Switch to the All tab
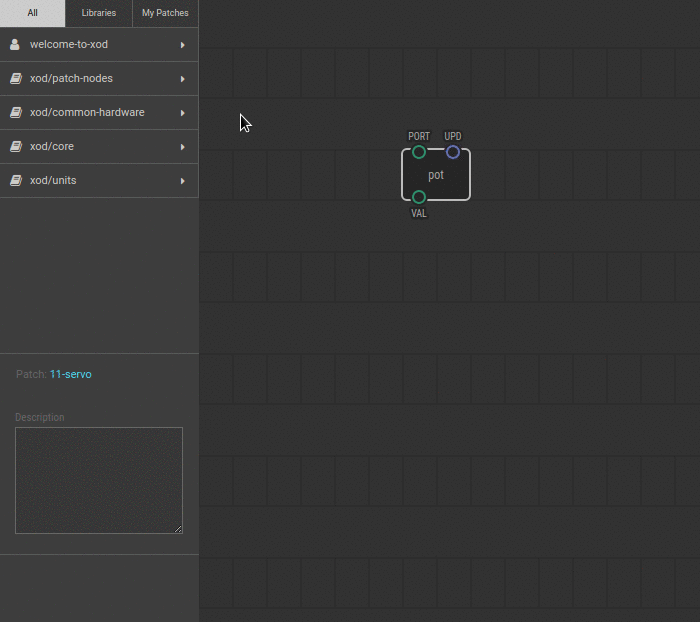 click(32, 13)
